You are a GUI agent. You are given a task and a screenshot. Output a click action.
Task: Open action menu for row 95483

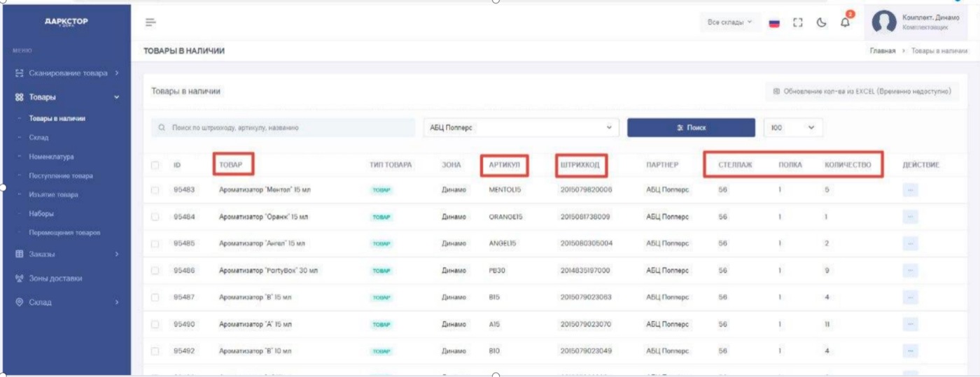910,190
